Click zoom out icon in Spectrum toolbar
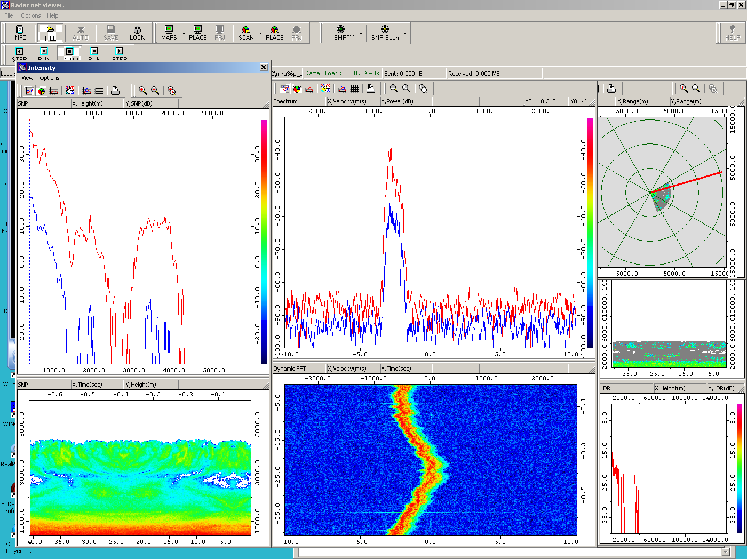This screenshot has height=560, width=747. click(407, 89)
